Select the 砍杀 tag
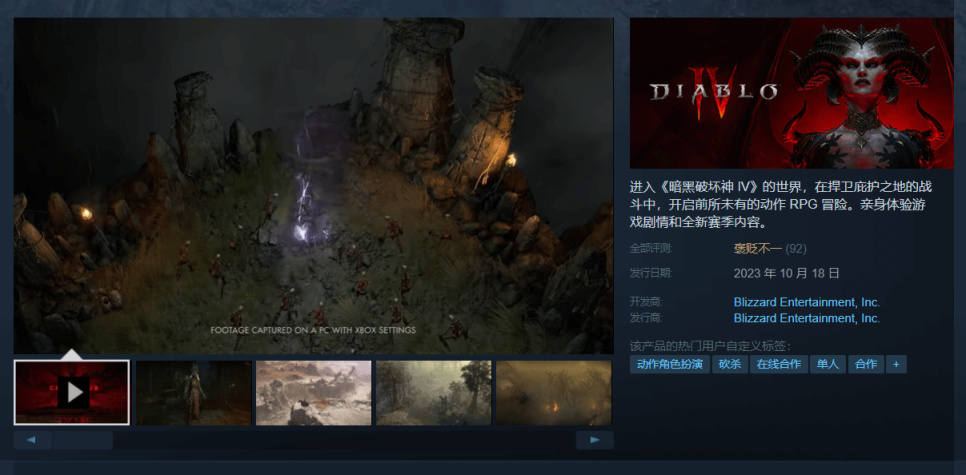This screenshot has height=475, width=966. coord(729,364)
